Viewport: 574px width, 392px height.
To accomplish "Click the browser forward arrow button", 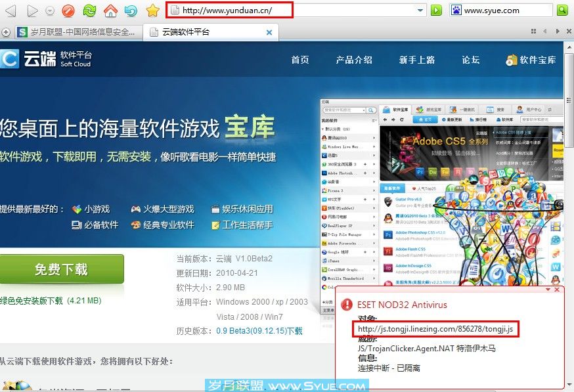I will pos(32,11).
